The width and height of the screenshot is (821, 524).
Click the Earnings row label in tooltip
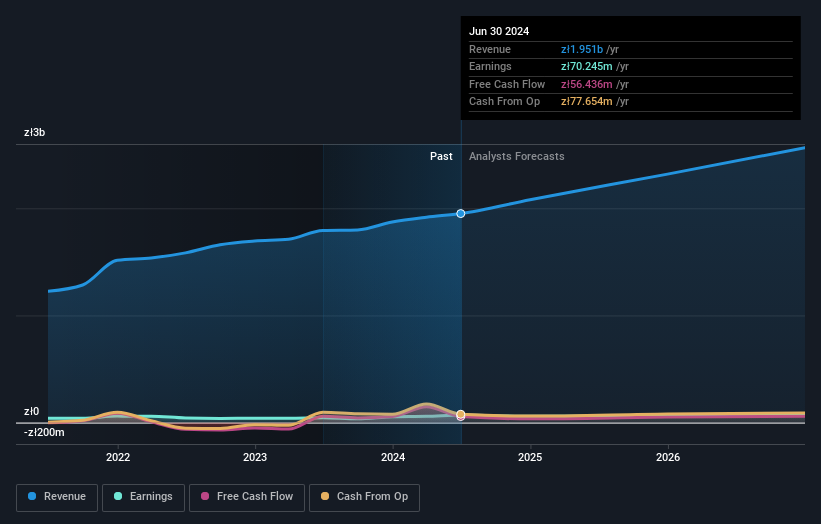click(x=490, y=66)
